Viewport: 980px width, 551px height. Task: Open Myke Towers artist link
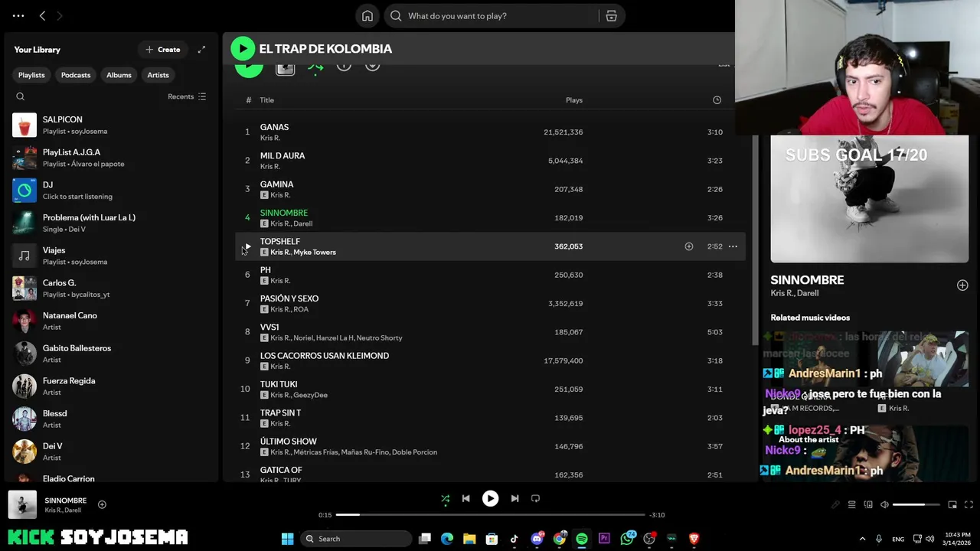coord(315,253)
